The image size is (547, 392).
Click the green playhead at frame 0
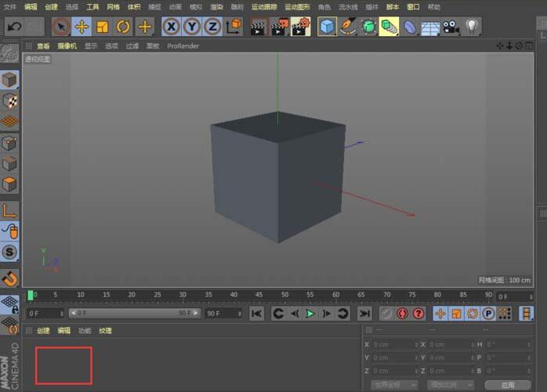31,296
